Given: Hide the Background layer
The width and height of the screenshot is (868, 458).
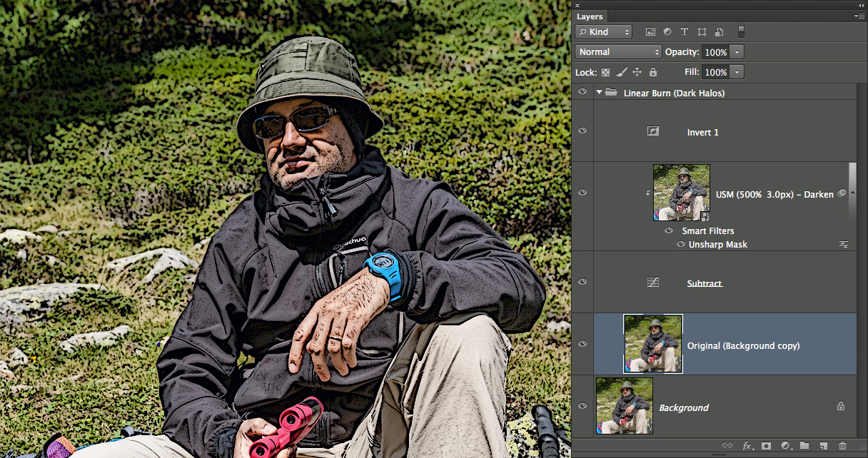Looking at the screenshot, I should click(583, 406).
